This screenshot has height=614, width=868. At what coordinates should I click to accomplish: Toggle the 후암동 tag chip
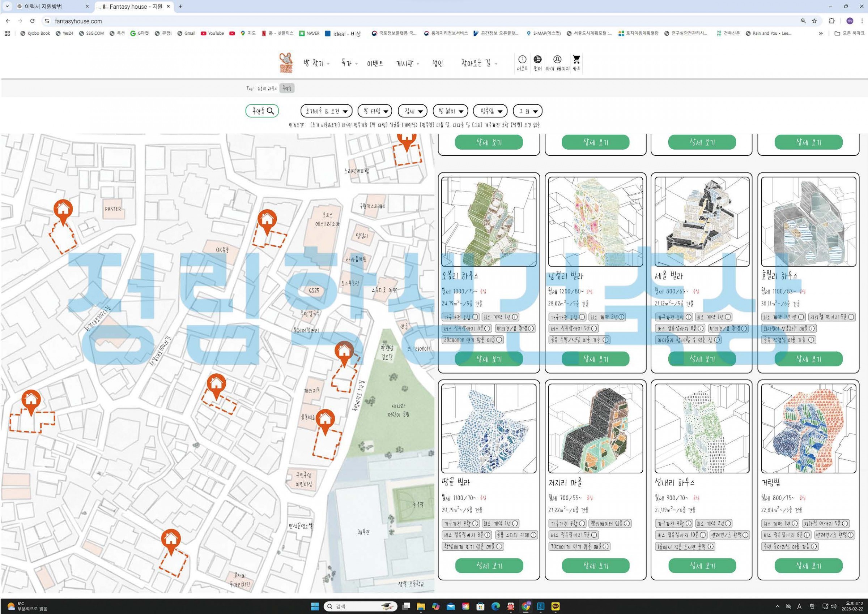click(287, 89)
